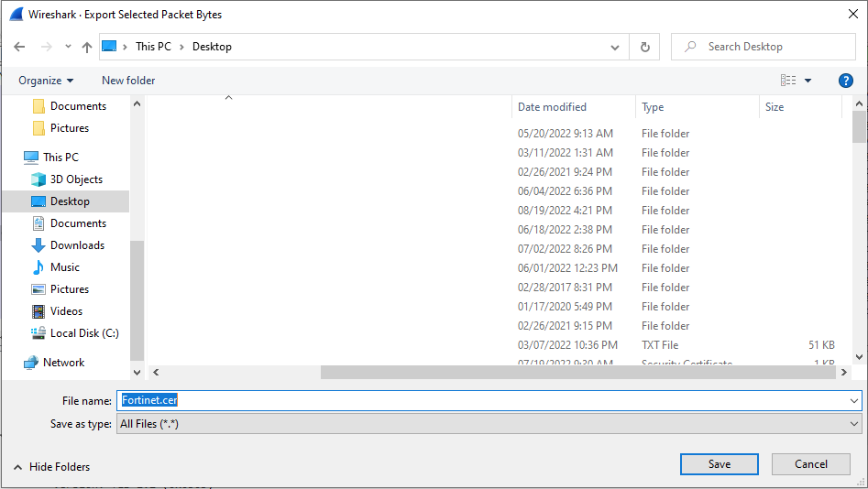This screenshot has height=489, width=868.
Task: Open the File name history dropdown arrow
Action: point(855,400)
